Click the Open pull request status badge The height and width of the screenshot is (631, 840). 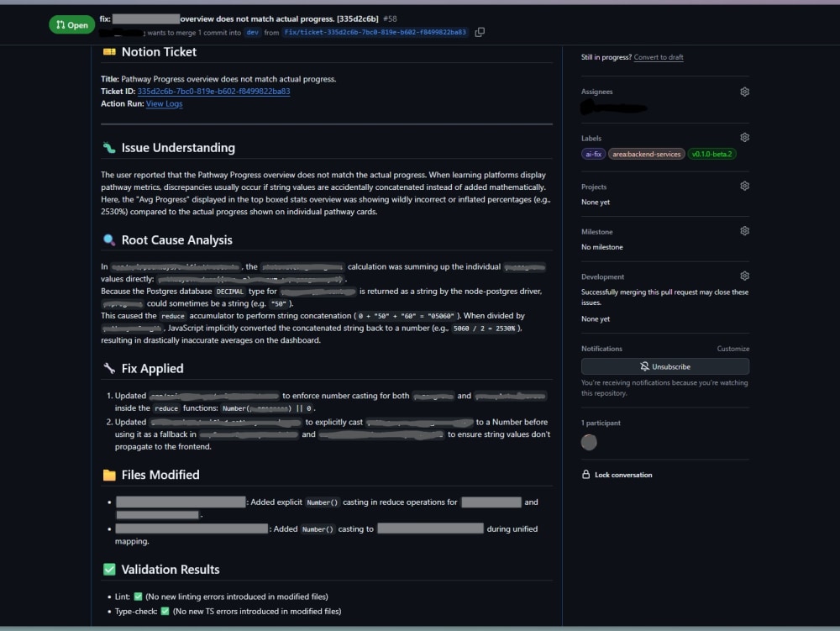(71, 24)
